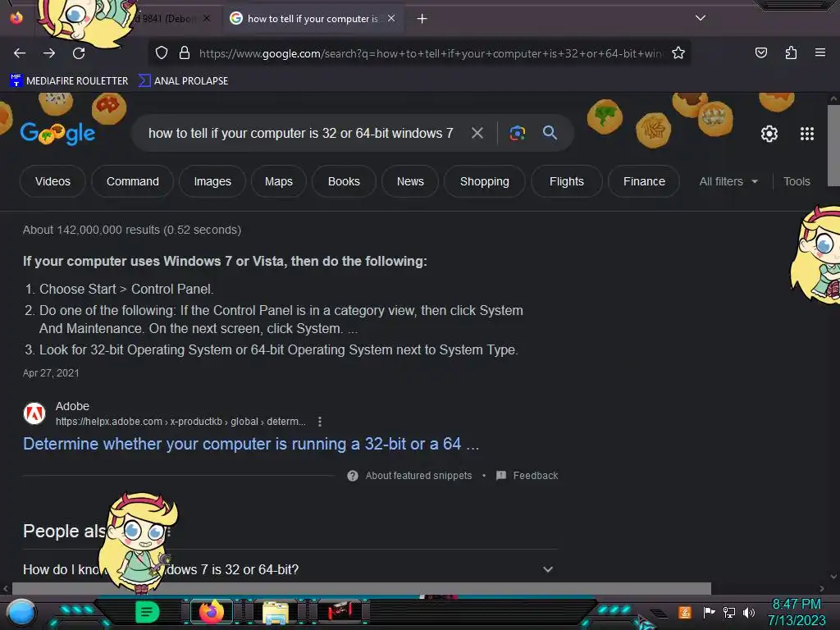Click the About 142,000,000 results text
Viewport: 840px width, 630px height.
[132, 230]
